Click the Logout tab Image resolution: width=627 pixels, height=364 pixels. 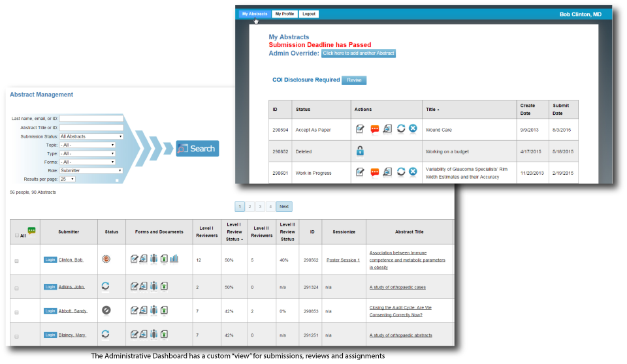pos(309,14)
